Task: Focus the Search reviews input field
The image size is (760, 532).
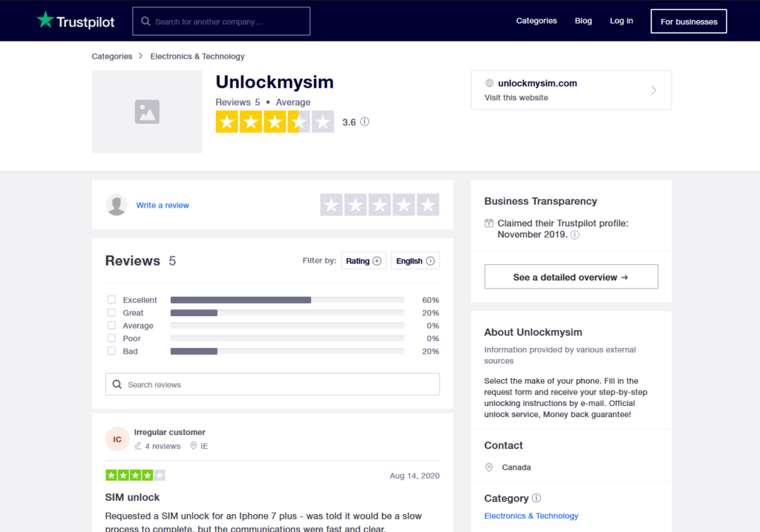Action: point(272,384)
